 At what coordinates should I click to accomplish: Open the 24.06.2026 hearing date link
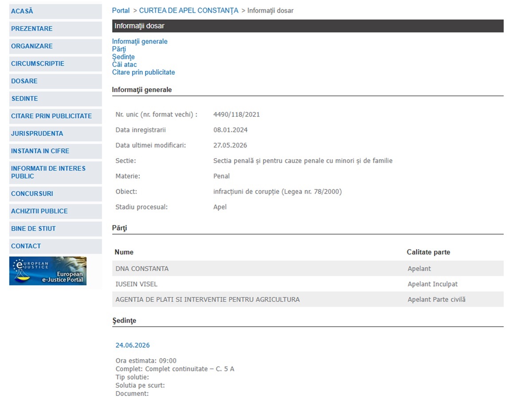coord(133,345)
